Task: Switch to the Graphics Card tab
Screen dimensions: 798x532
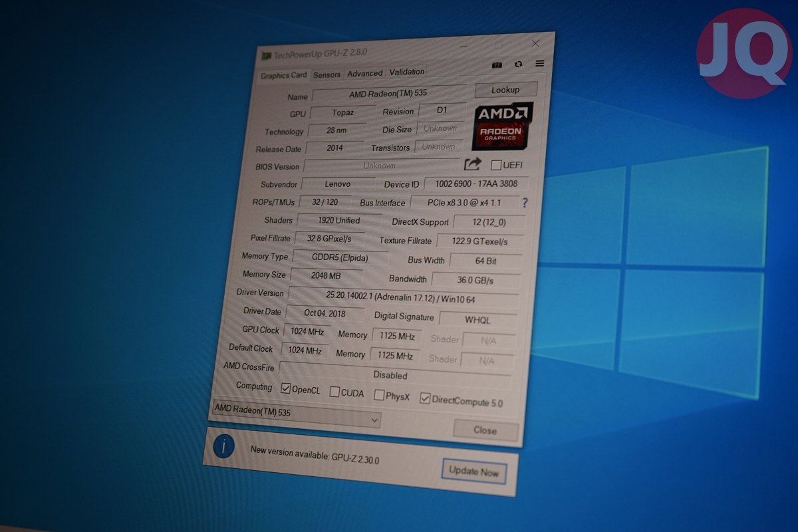Action: coord(284,76)
